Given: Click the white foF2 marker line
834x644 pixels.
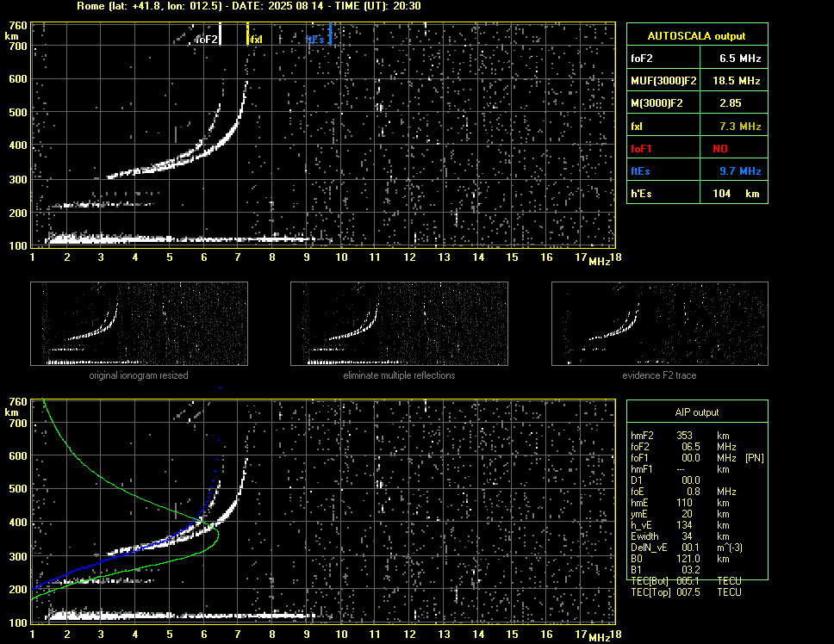Looking at the screenshot, I should point(221,34).
